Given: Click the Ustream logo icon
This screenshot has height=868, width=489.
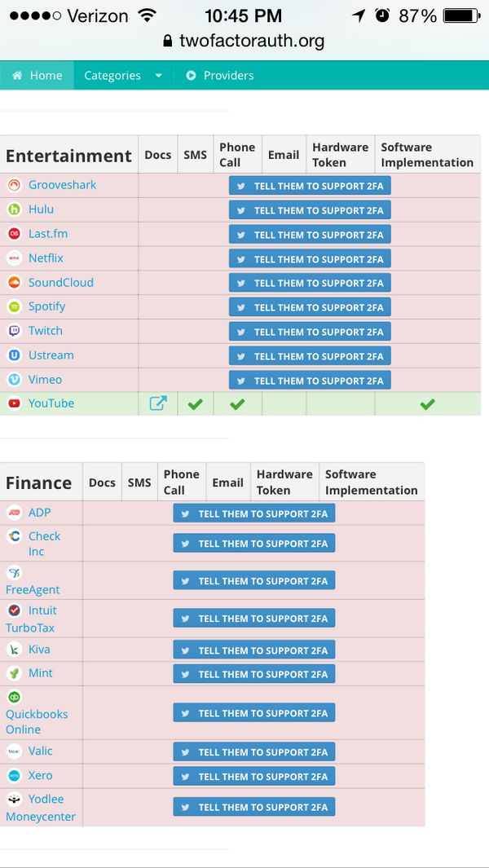Looking at the screenshot, I should (x=14, y=355).
